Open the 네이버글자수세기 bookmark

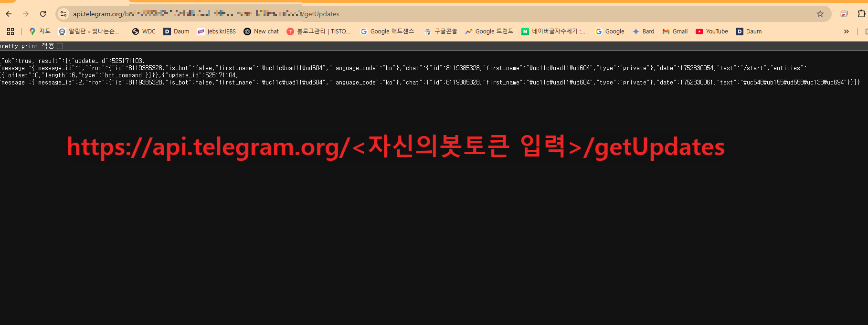coord(553,31)
